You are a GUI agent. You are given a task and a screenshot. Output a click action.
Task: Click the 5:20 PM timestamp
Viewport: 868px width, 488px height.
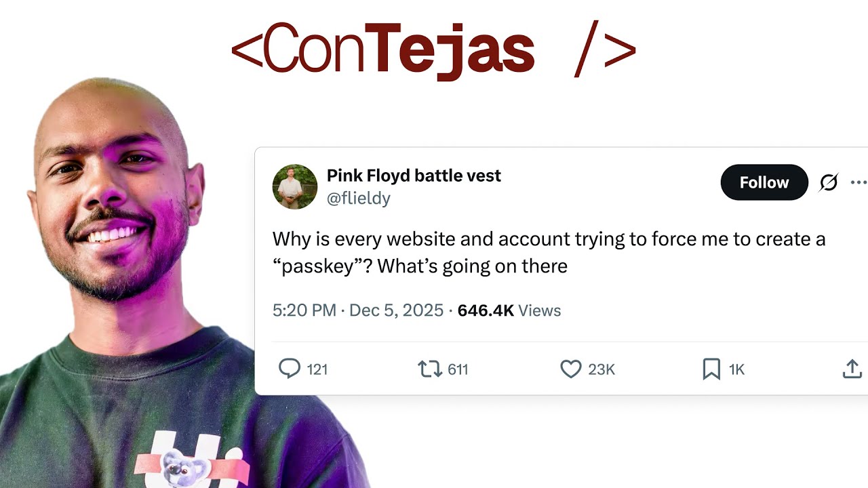coord(304,310)
